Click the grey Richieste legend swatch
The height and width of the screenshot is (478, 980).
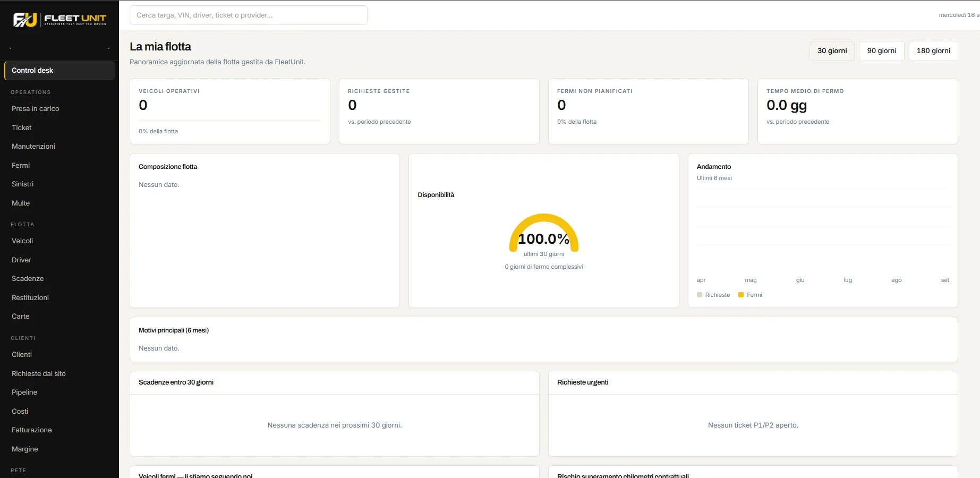(x=700, y=295)
